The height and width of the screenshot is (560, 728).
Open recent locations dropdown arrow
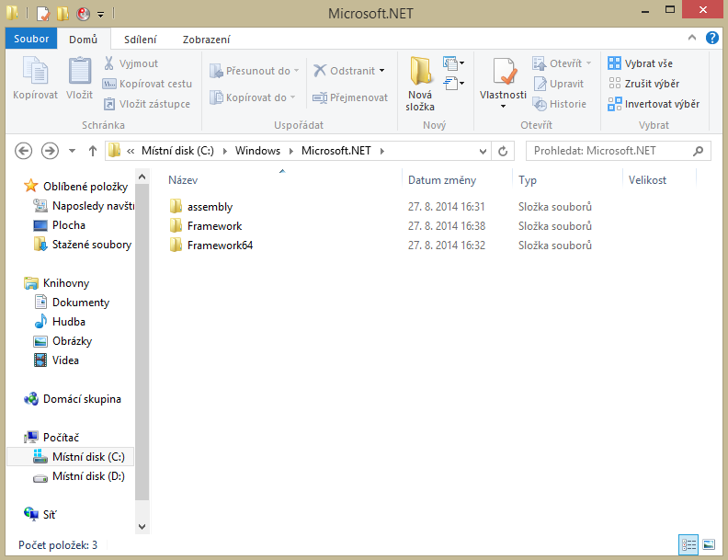coord(72,151)
